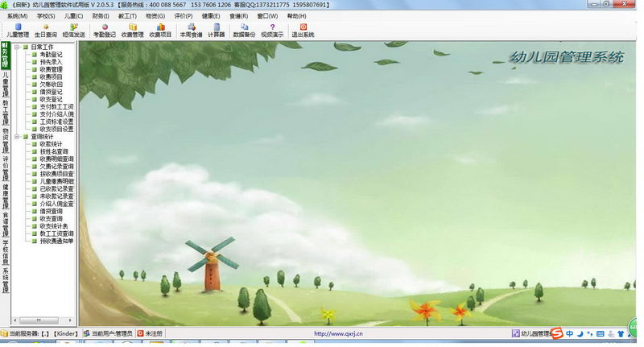Show 本周食谱 weekly menu icon
Viewport: 644px width, 347px height.
[x=191, y=31]
